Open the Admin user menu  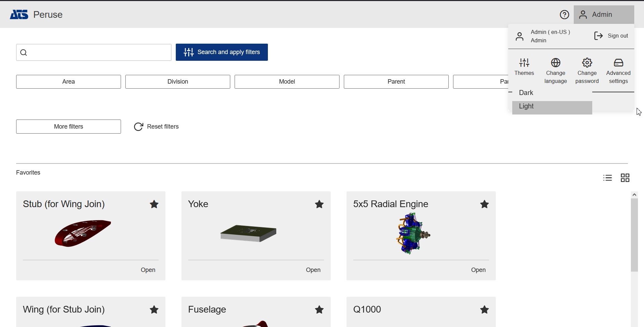click(x=603, y=14)
